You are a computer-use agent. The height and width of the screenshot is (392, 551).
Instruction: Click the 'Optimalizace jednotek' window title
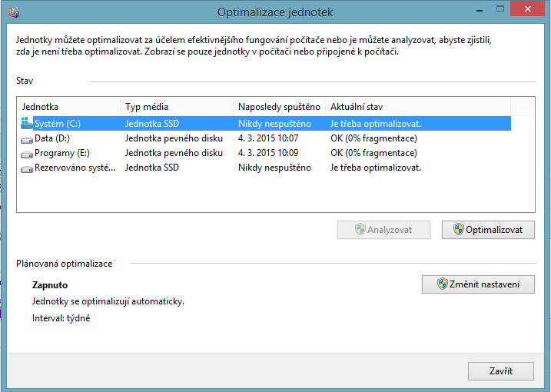(x=275, y=12)
